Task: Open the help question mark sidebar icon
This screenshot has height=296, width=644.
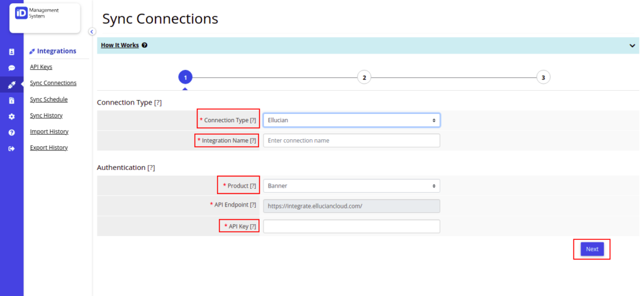Action: 11,132
